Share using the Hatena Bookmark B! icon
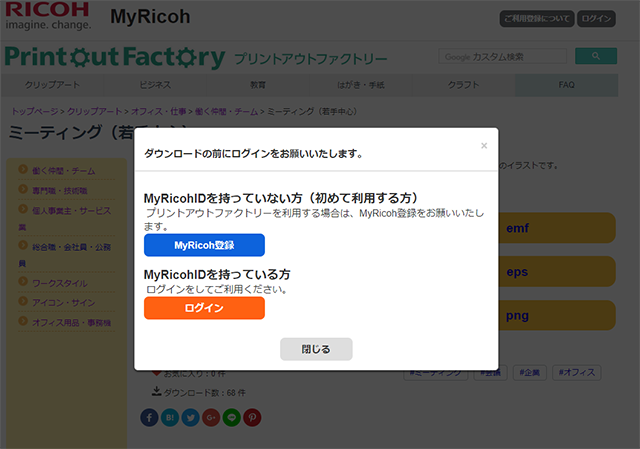 pyautogui.click(x=170, y=418)
